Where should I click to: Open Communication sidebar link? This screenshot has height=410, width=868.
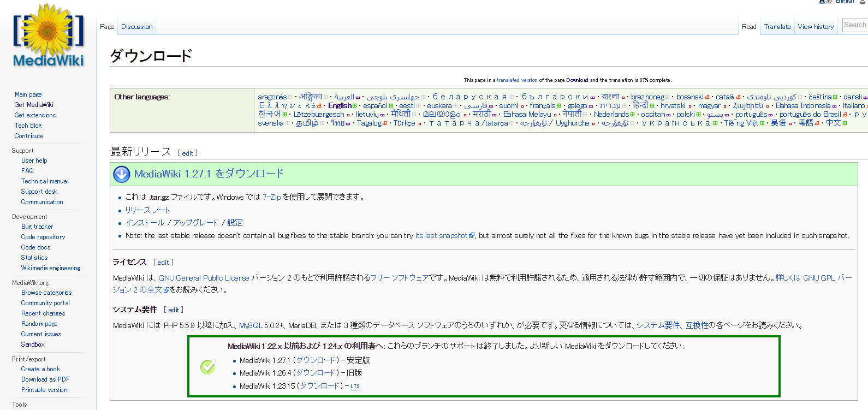[42, 202]
